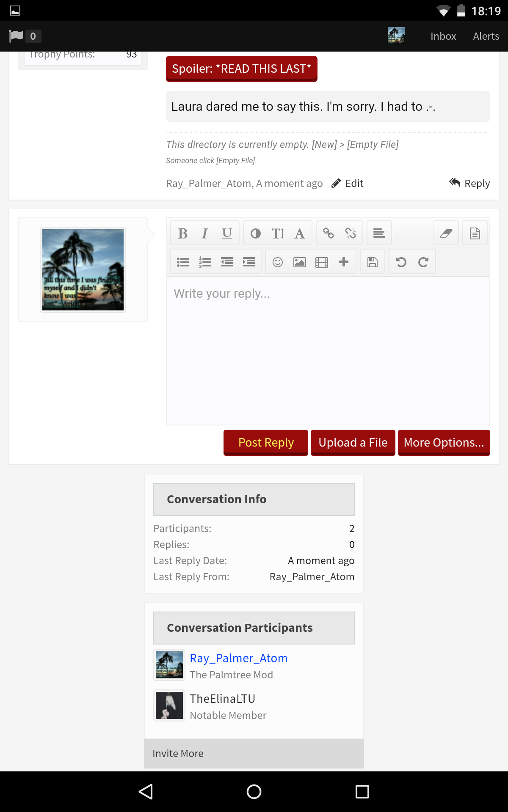Remove formatting with eraser icon
This screenshot has width=508, height=812.
[x=446, y=233]
